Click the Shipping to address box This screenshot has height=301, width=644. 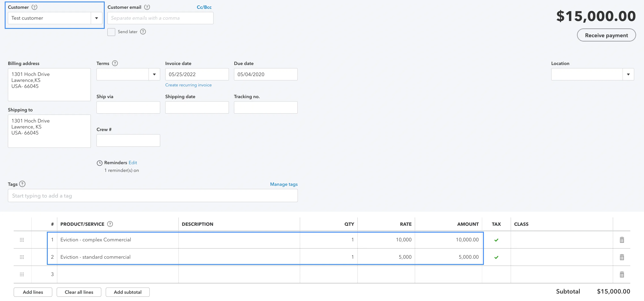click(x=49, y=131)
